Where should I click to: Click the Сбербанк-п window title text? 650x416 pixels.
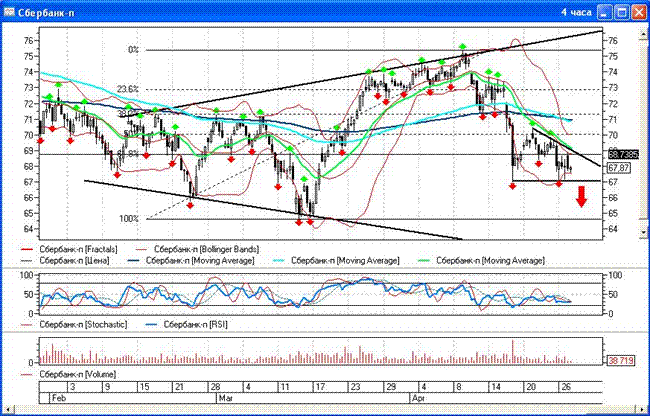coord(47,12)
